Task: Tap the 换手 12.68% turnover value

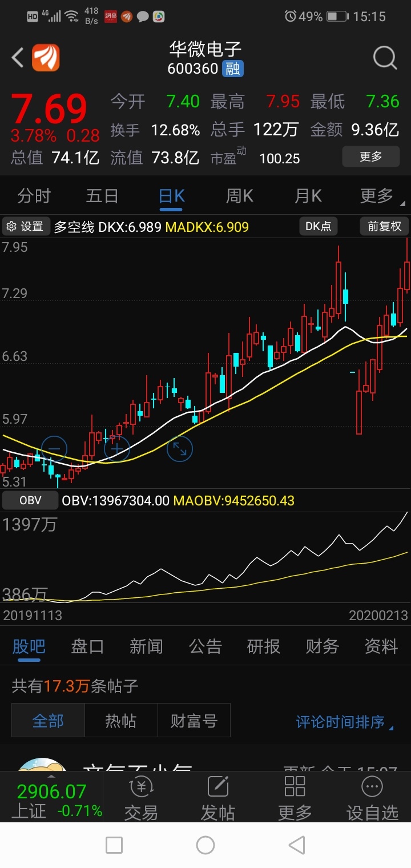Action: 155,130
